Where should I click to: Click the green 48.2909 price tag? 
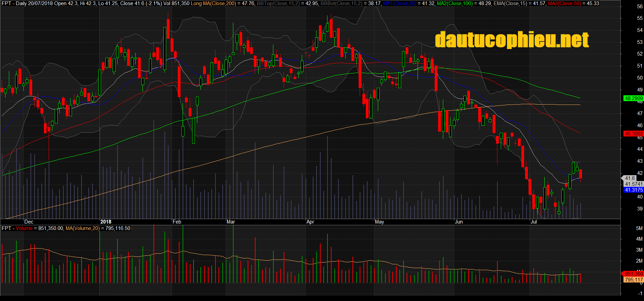634,98
